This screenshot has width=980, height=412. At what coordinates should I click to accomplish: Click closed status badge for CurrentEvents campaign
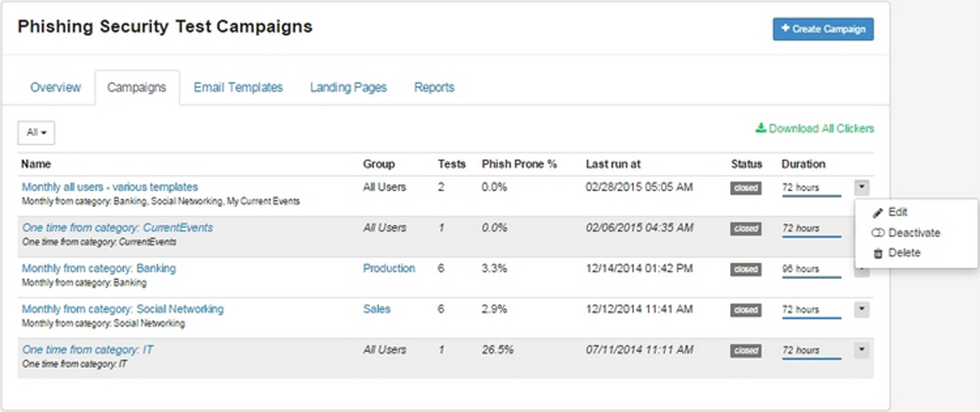(x=745, y=228)
